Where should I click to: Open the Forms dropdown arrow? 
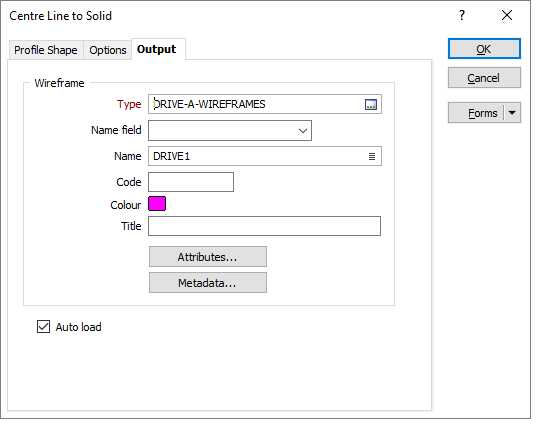(512, 113)
